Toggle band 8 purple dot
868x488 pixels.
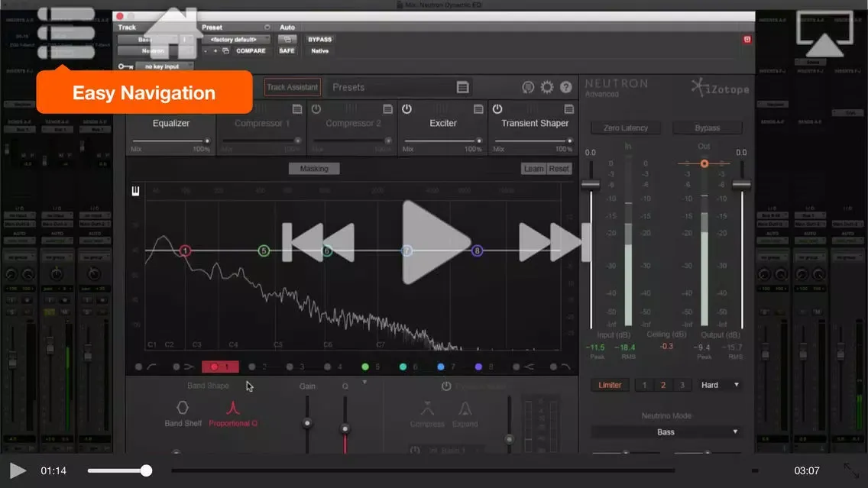(478, 367)
